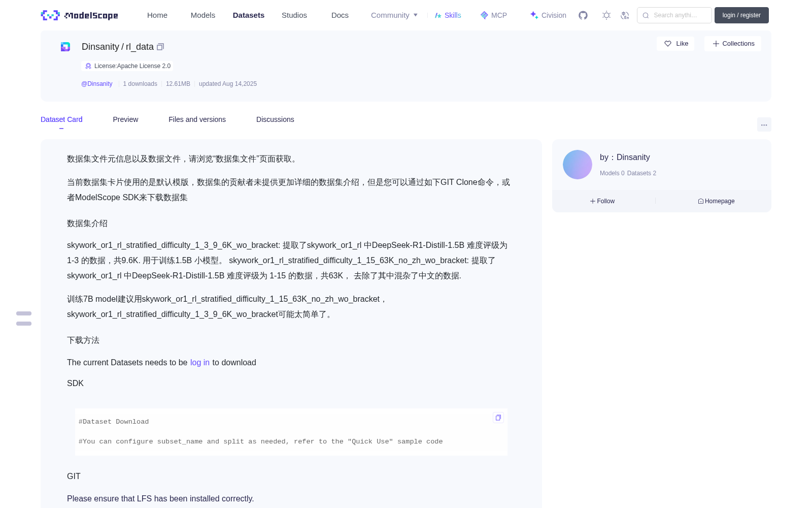Click the 'License:Apache License 2.0' tag
Image resolution: width=812 pixels, height=508 pixels.
(x=127, y=66)
